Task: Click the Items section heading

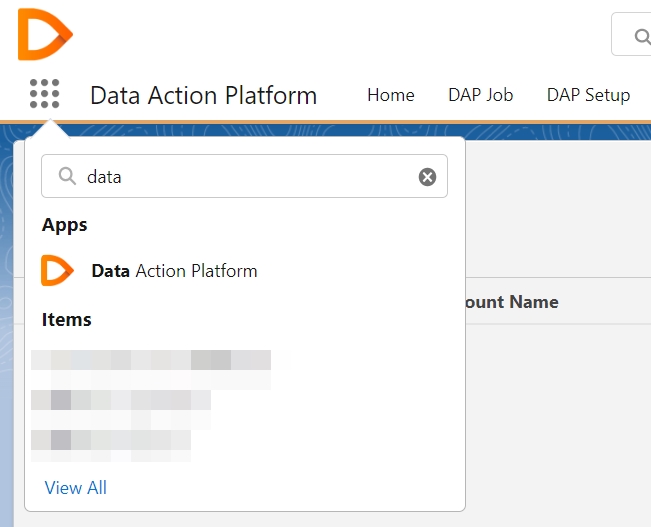Action: [x=66, y=320]
